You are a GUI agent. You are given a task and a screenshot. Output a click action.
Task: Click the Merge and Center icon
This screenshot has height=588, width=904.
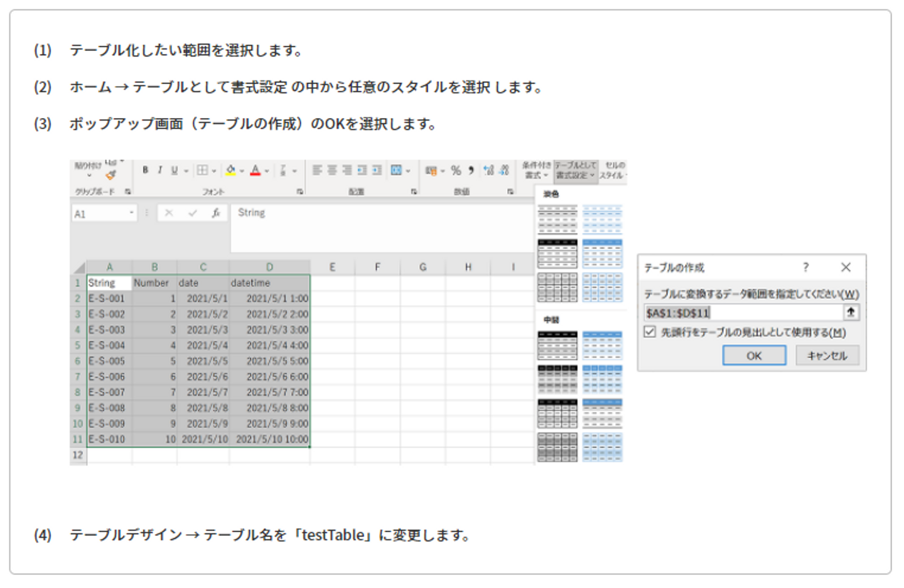click(396, 170)
